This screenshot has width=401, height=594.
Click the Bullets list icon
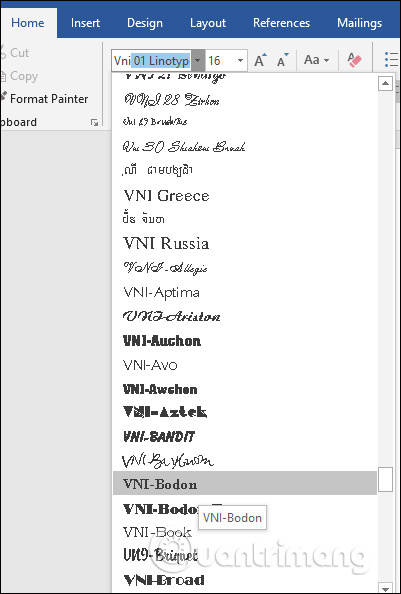pyautogui.click(x=392, y=60)
